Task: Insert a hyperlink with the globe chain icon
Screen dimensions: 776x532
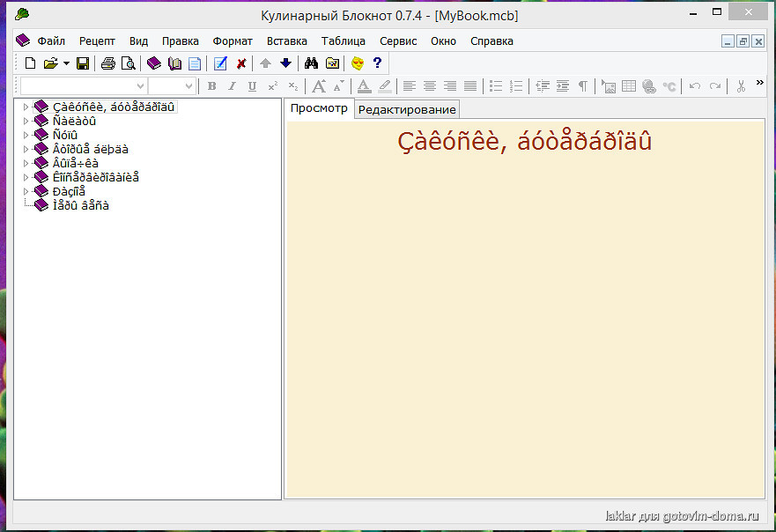Action: 649,86
